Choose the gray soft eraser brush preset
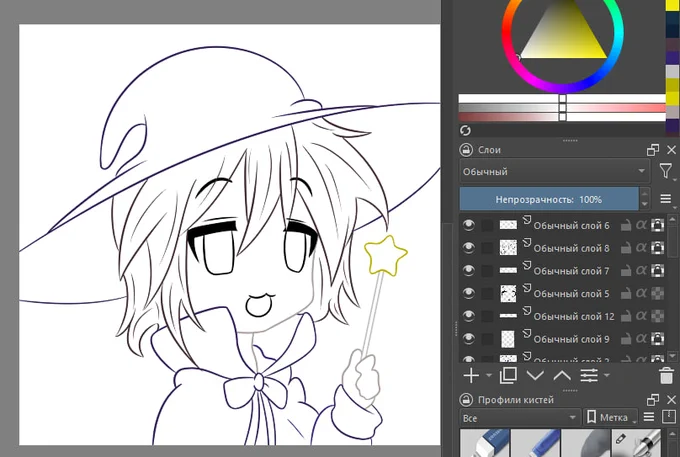 point(586,443)
